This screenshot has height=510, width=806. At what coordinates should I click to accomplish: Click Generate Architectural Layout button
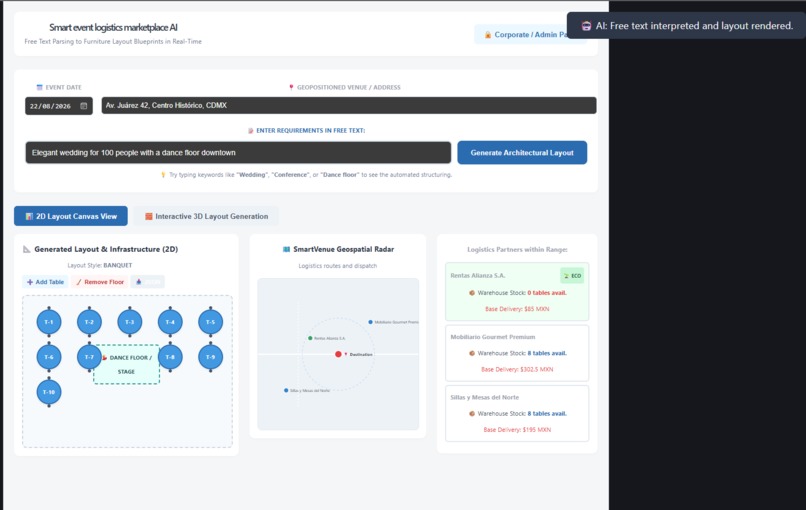[x=522, y=153]
